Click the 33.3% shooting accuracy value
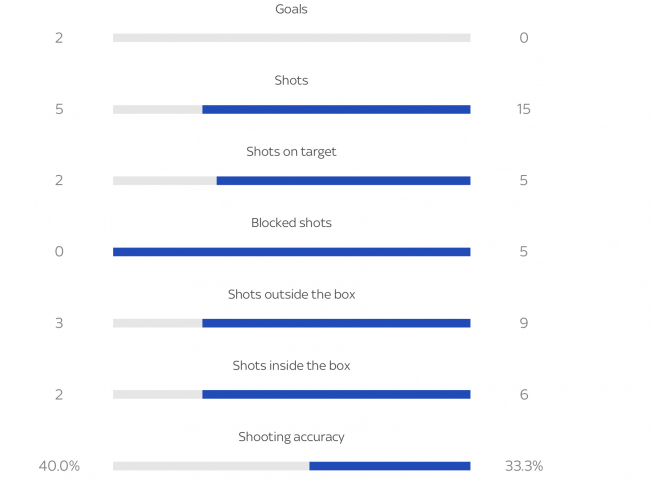Screen dimensions: 652x500 523,466
